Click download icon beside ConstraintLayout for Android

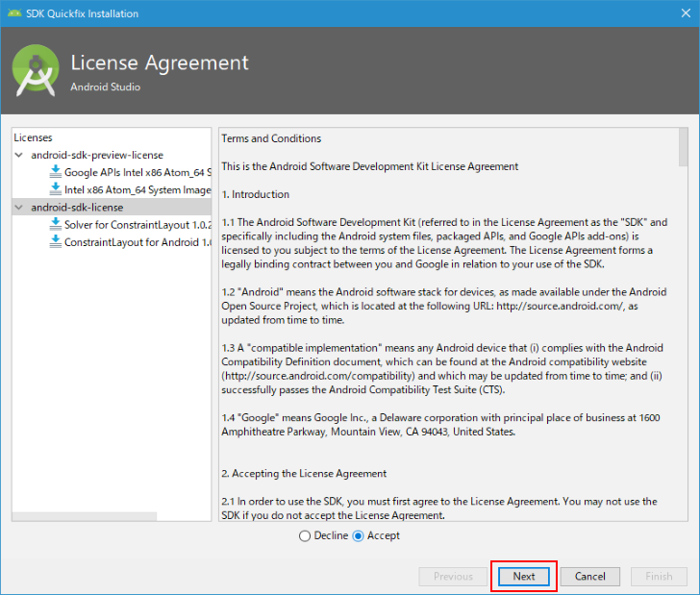point(56,241)
